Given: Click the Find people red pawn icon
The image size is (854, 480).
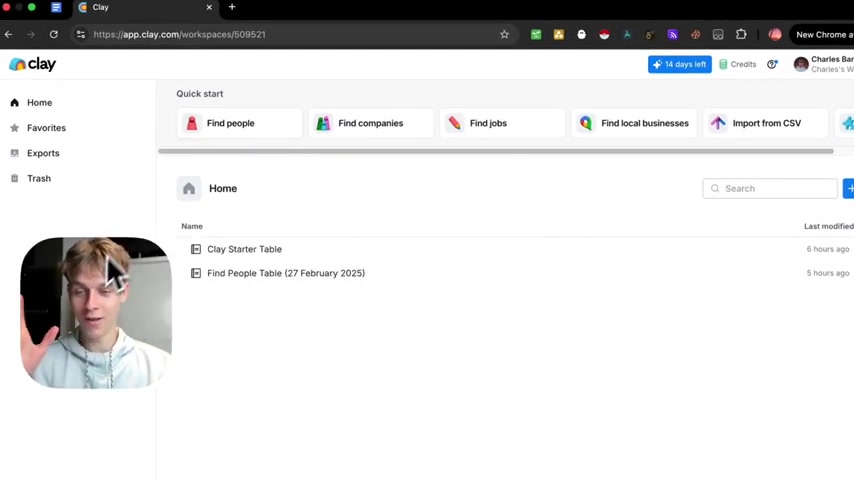Looking at the screenshot, I should click(192, 123).
